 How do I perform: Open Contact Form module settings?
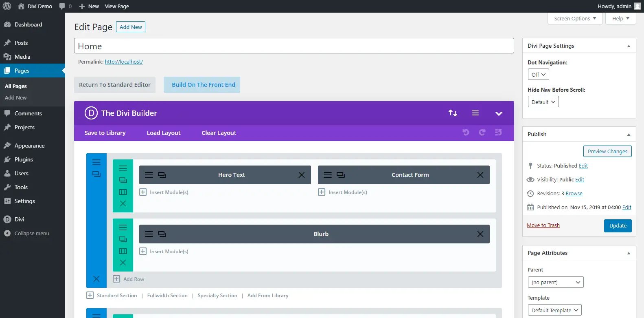[328, 175]
